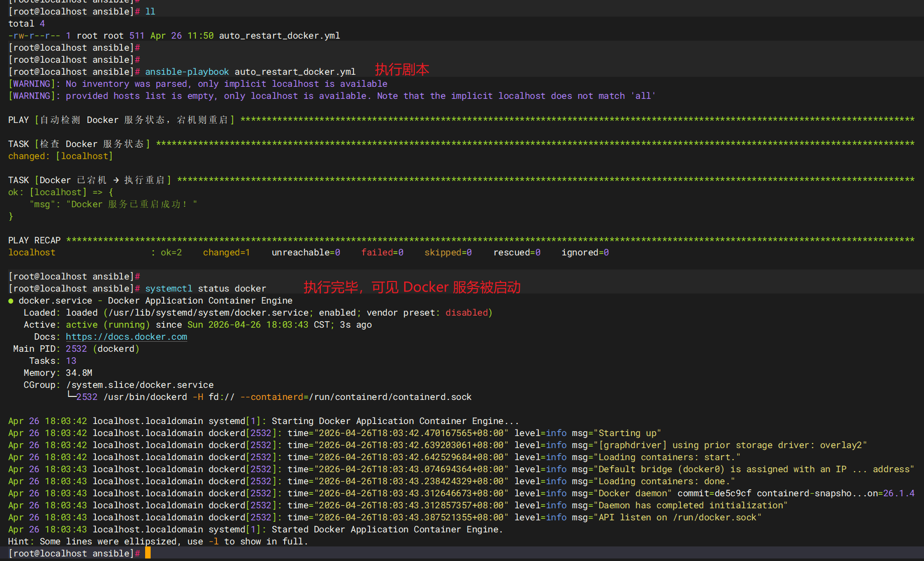Viewport: 924px width, 561px height.
Task: Click the 'ok: [localhost] => {' line
Action: click(60, 192)
